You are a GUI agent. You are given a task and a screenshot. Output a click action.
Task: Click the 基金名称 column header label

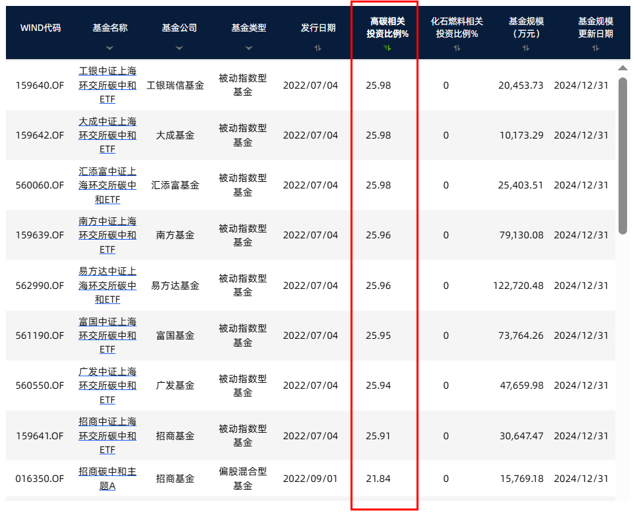pyautogui.click(x=110, y=28)
